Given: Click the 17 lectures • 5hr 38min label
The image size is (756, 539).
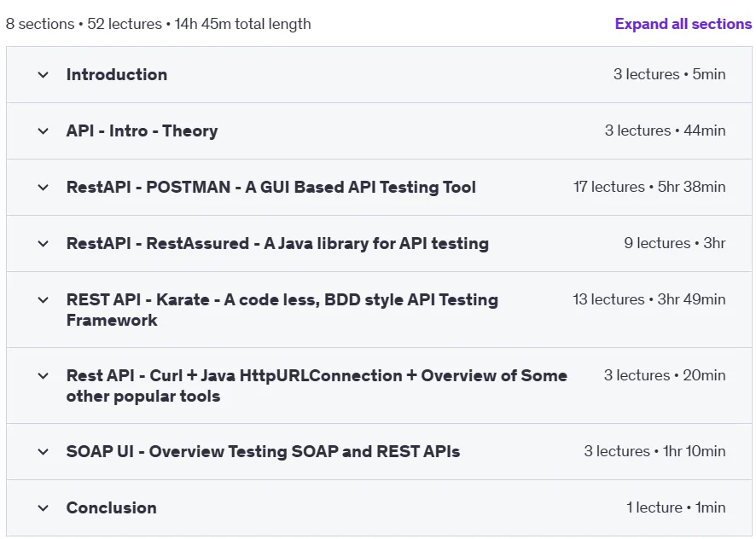Looking at the screenshot, I should click(649, 187).
